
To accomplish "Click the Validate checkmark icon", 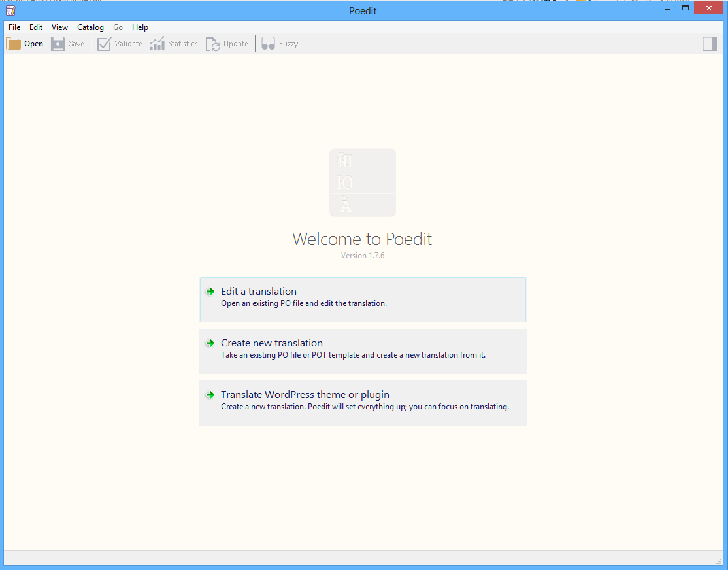I will point(104,44).
